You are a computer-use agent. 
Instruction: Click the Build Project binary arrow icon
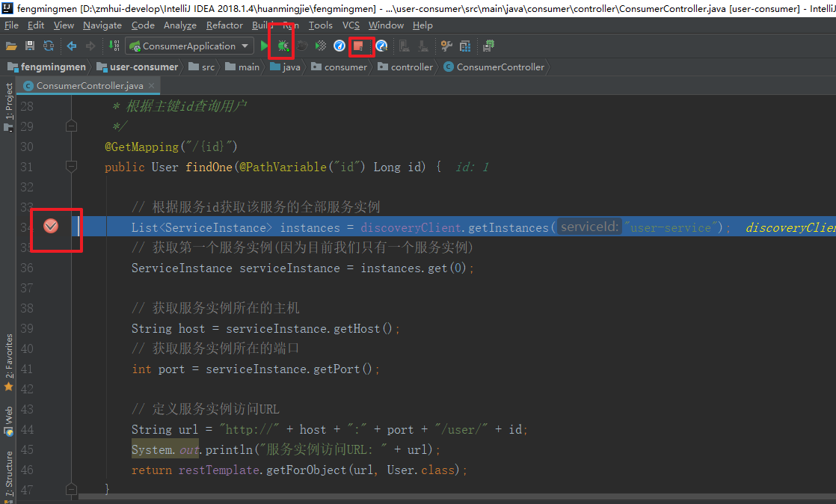click(114, 46)
